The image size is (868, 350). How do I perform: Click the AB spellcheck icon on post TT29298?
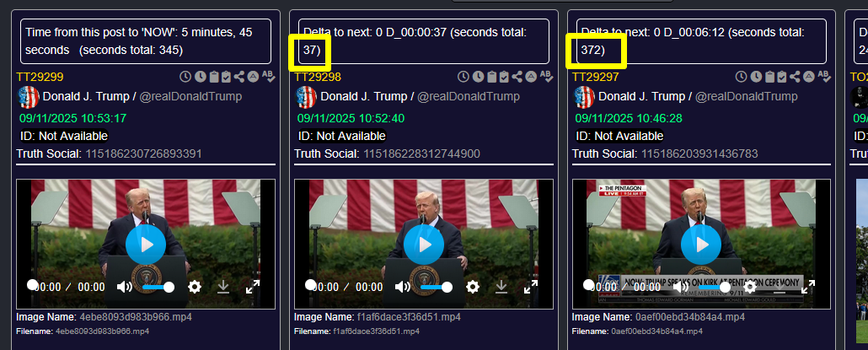[546, 77]
